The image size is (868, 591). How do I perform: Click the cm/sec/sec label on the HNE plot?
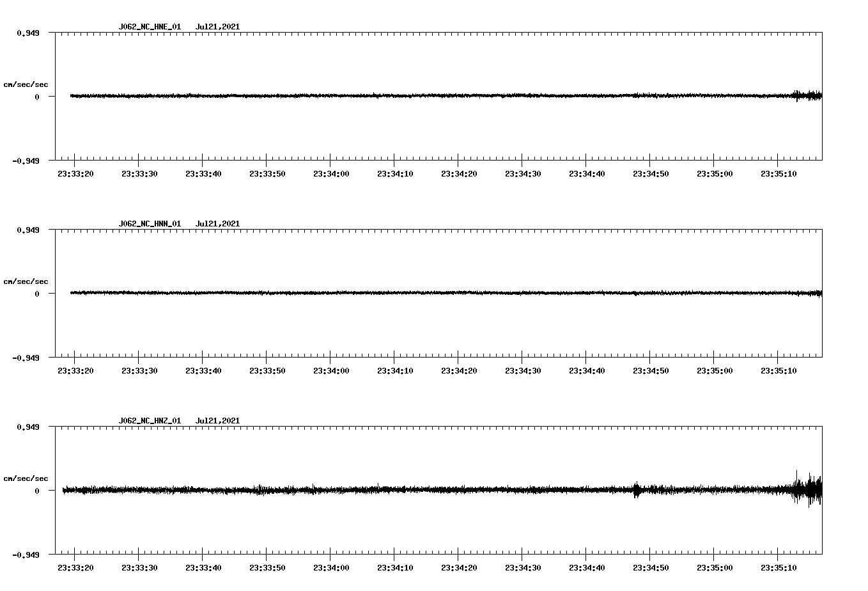click(x=27, y=84)
